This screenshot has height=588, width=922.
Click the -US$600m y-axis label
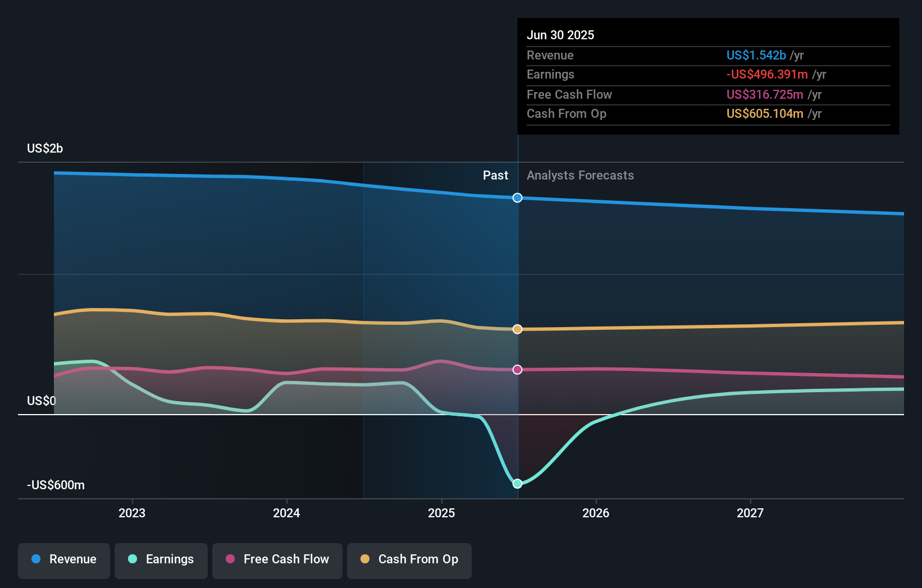(56, 485)
